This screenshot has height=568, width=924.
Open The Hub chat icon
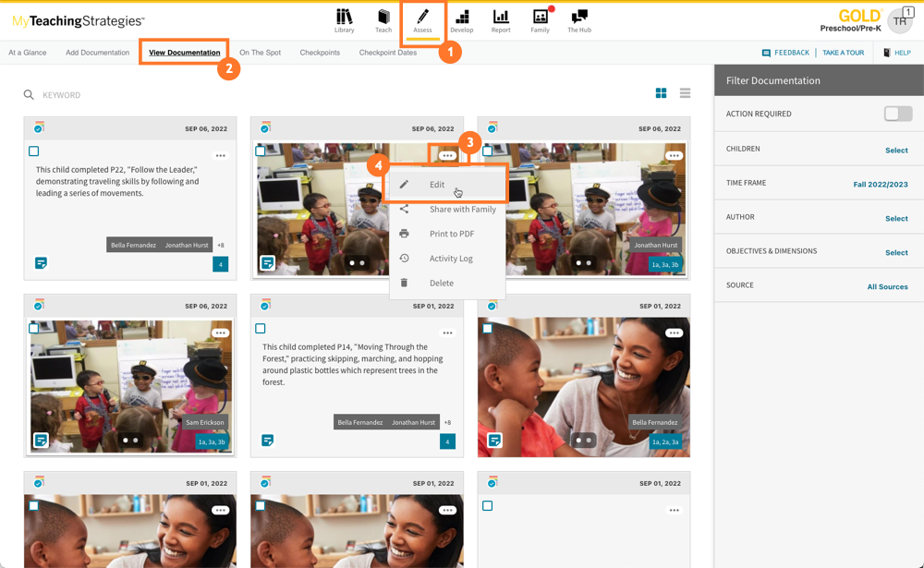pyautogui.click(x=579, y=20)
